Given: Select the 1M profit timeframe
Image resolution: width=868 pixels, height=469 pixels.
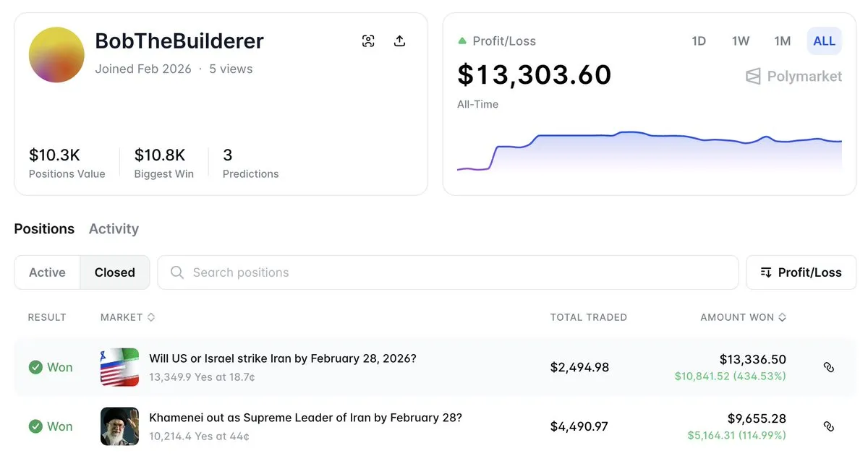Looking at the screenshot, I should point(782,41).
